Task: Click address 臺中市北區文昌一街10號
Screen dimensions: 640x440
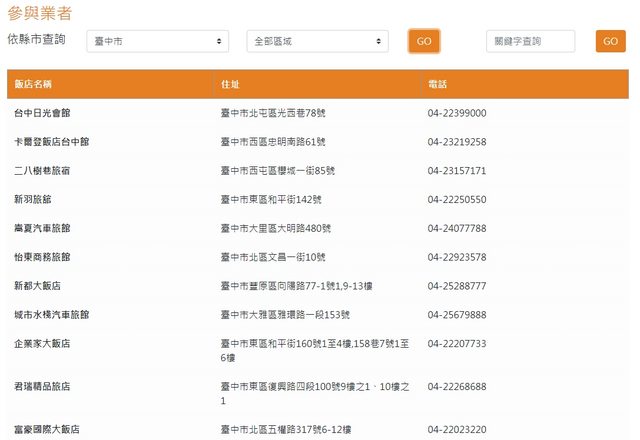Action: [273, 257]
